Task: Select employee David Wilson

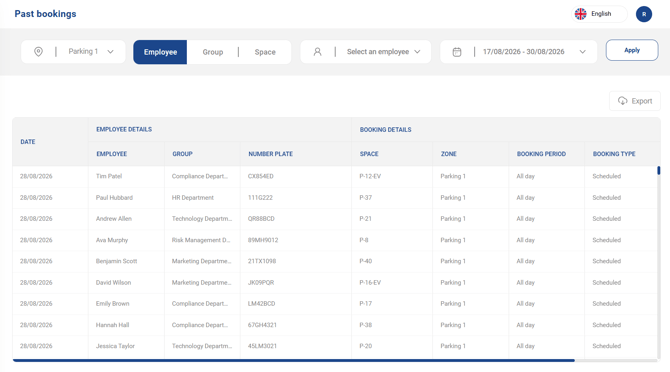Action: [x=113, y=282]
